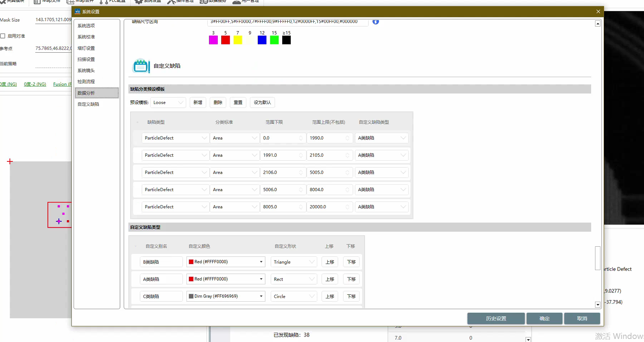Click the spinner arrows on the 1991.0 lower bound
This screenshot has width=644, height=342.
coord(301,156)
